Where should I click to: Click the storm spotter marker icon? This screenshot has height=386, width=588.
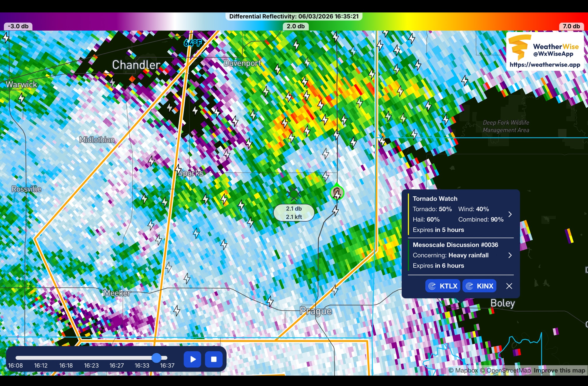pyautogui.click(x=337, y=193)
